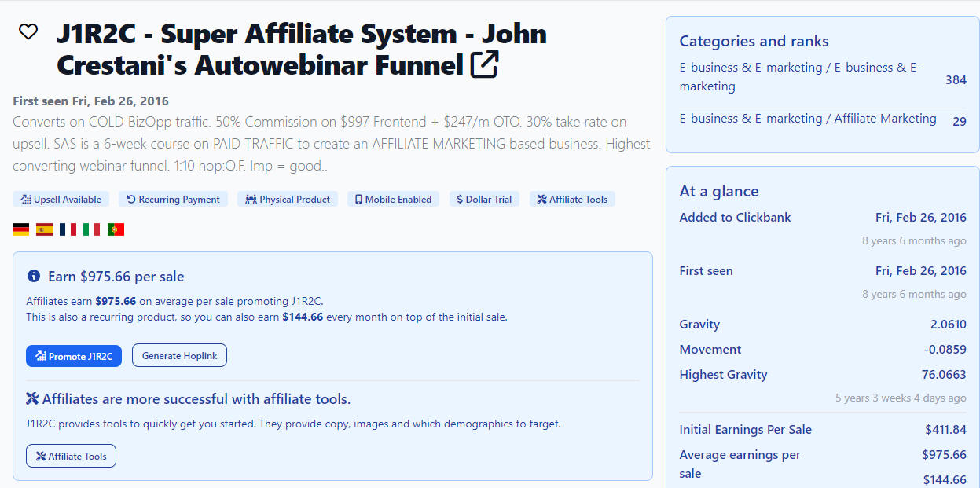Click the Movement label

710,350
